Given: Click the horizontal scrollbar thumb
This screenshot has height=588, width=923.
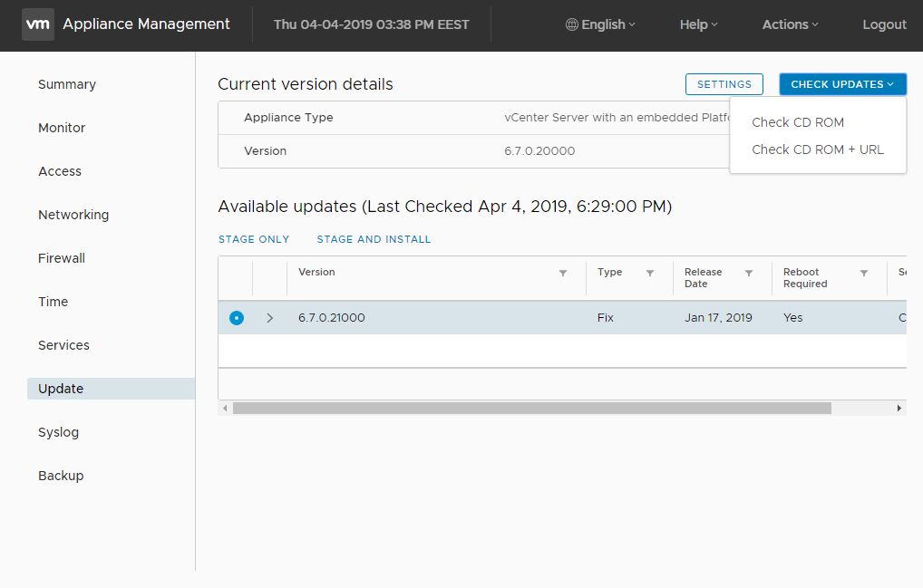Looking at the screenshot, I should [532, 408].
